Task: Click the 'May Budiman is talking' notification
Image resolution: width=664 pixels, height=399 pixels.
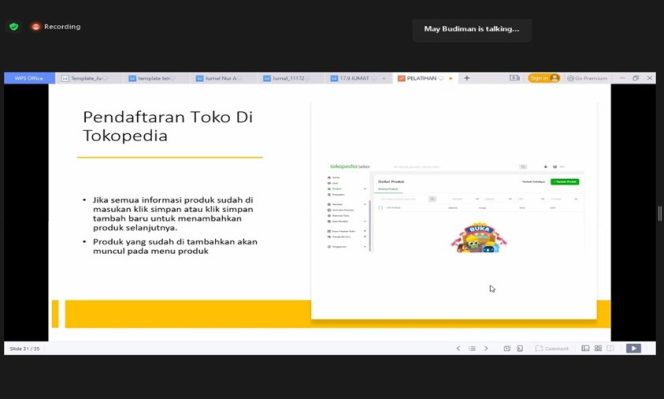Action: [472, 29]
